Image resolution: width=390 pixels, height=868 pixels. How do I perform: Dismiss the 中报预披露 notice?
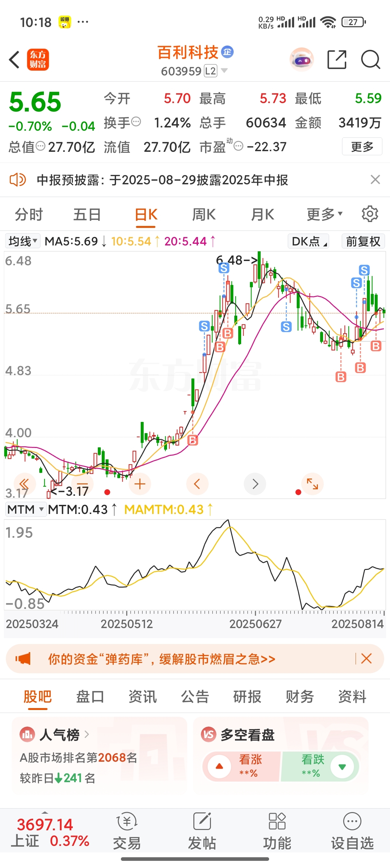[375, 179]
